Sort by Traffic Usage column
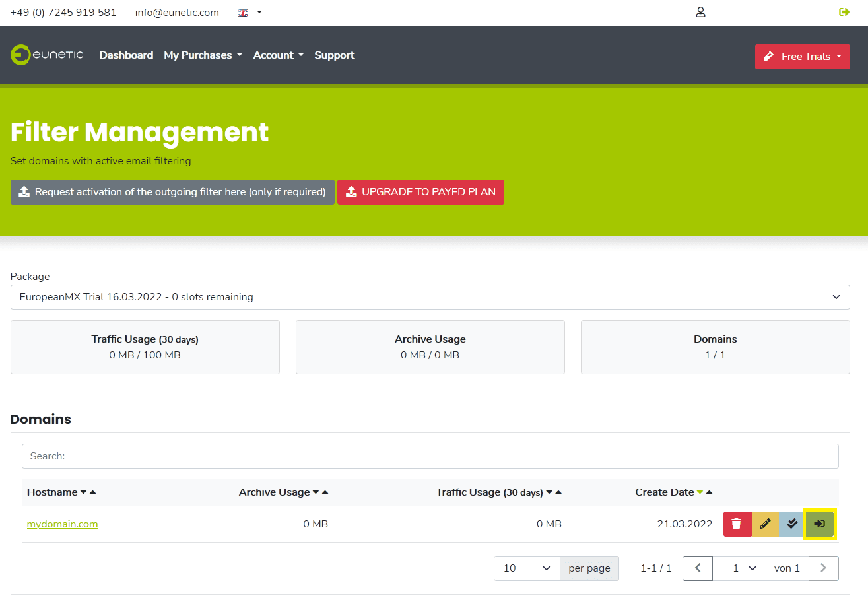 (498, 492)
